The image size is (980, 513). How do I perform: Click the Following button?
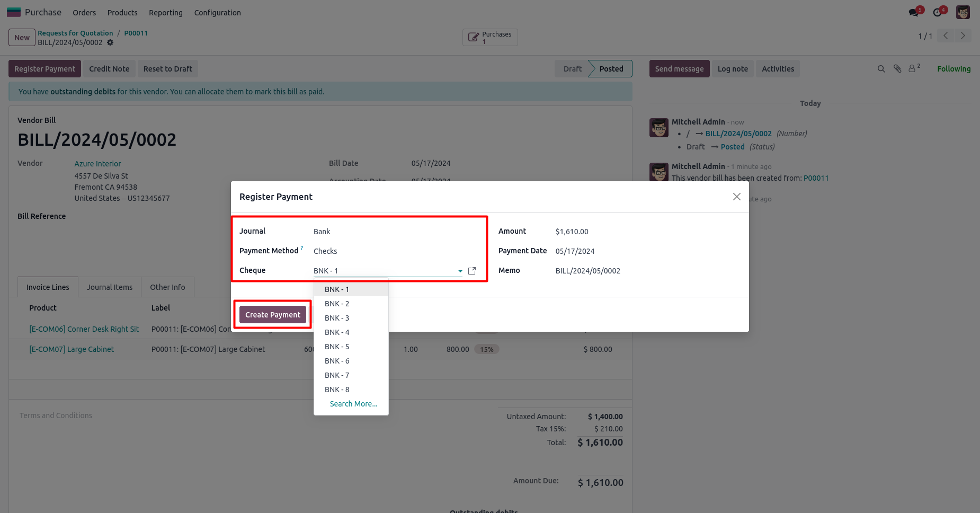point(954,69)
